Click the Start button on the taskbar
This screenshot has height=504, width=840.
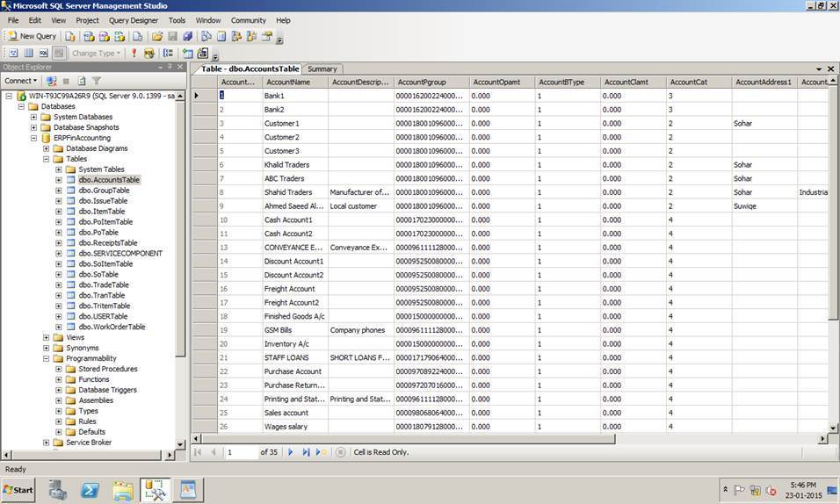[18, 490]
